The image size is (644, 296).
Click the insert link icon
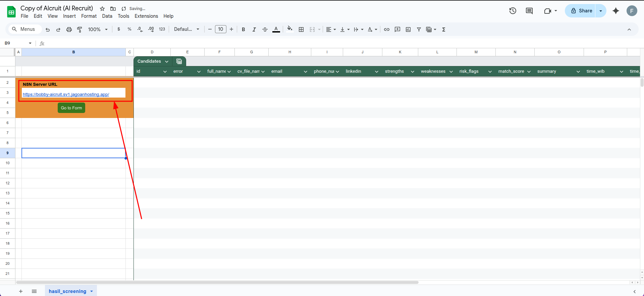[x=387, y=29]
